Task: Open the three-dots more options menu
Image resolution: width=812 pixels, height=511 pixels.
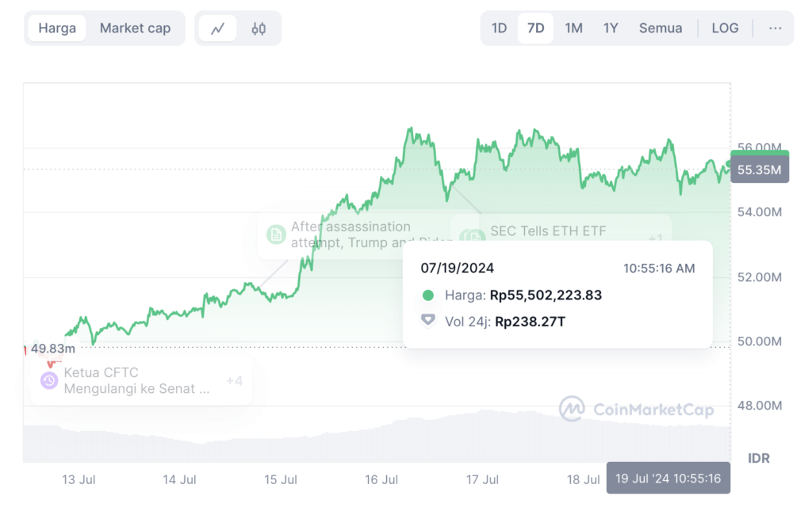Action: pyautogui.click(x=775, y=28)
